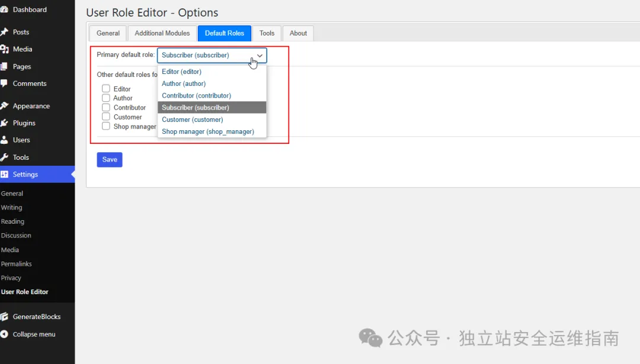Open the Permalinks settings link

17,264
